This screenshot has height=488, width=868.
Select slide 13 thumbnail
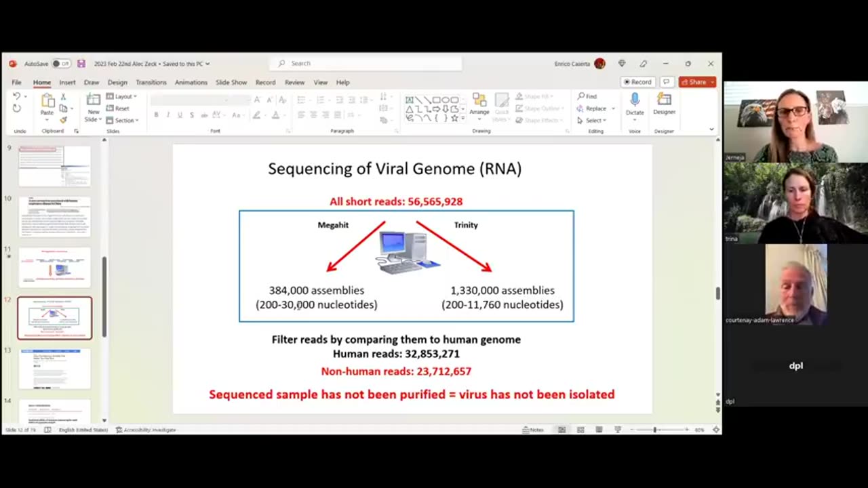click(54, 369)
